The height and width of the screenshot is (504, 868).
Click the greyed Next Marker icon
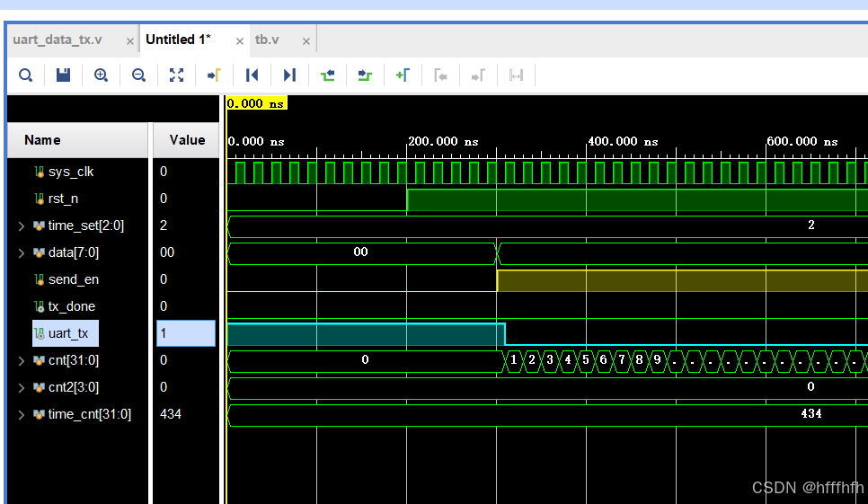click(x=478, y=75)
